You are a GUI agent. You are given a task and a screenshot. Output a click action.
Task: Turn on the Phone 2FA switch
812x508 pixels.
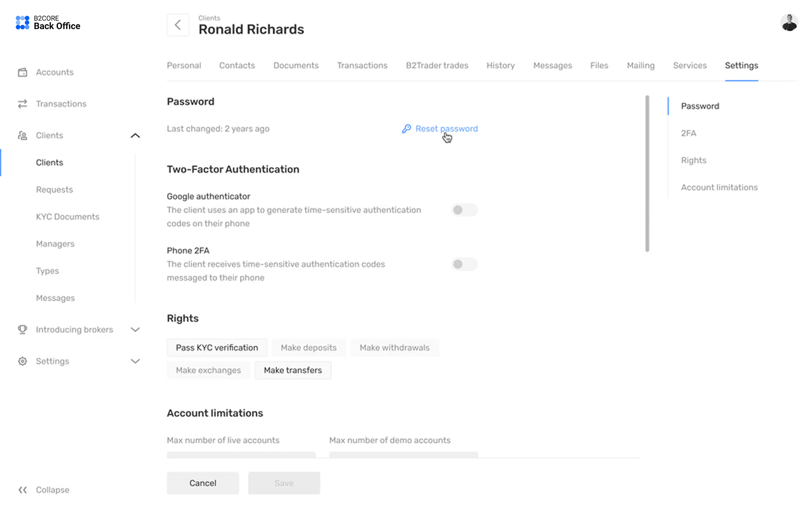pyautogui.click(x=464, y=264)
